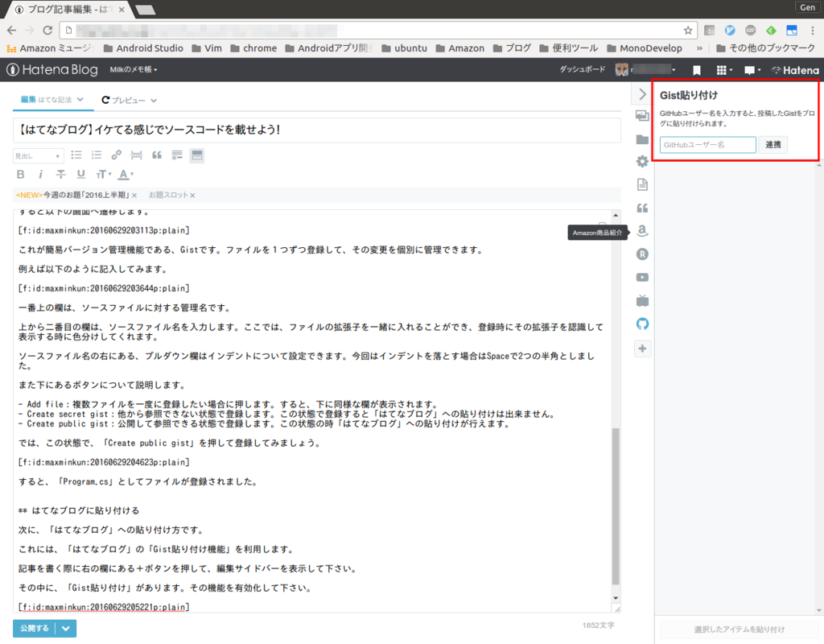The image size is (824, 644).
Task: Open the user account dropdown
Action: (646, 69)
